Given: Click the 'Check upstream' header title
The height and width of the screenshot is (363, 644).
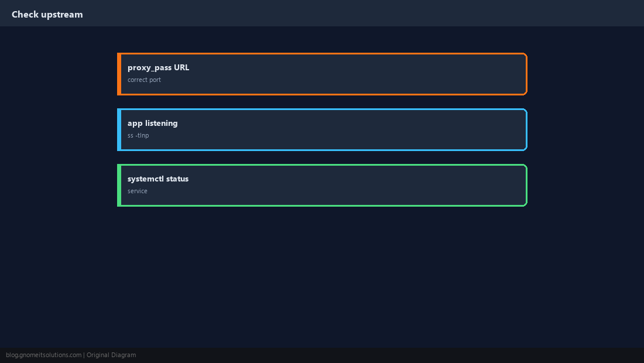Looking at the screenshot, I should 47,15.
